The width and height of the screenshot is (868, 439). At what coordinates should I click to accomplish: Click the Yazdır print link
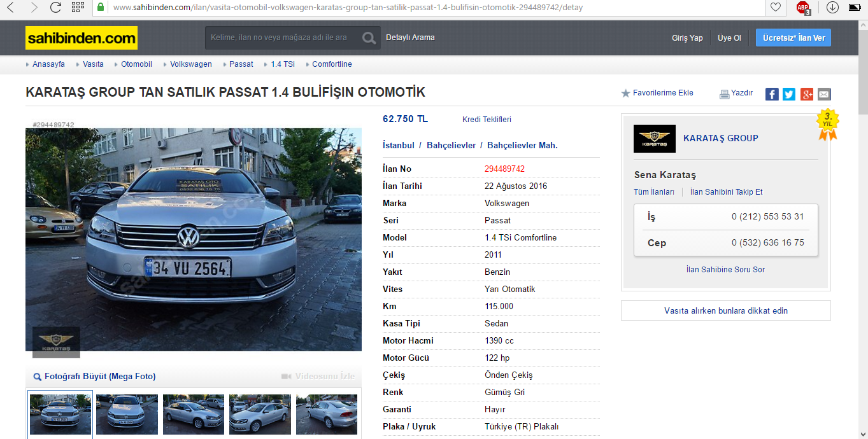[x=742, y=93]
